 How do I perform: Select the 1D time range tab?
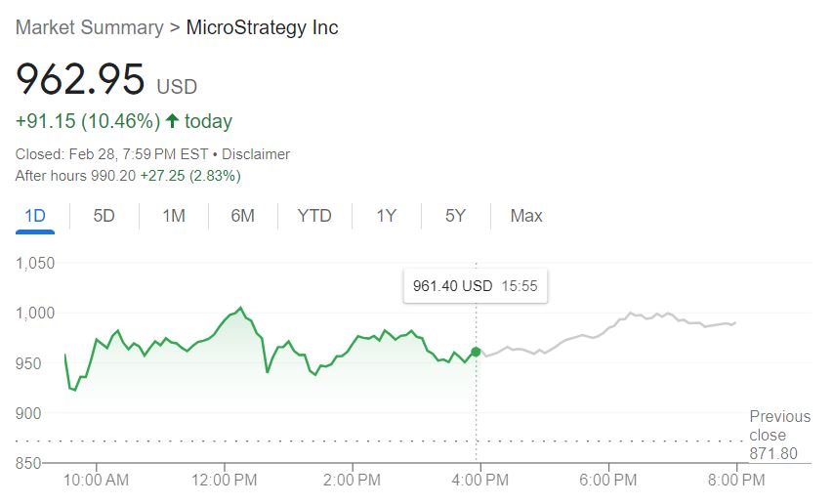[x=35, y=216]
